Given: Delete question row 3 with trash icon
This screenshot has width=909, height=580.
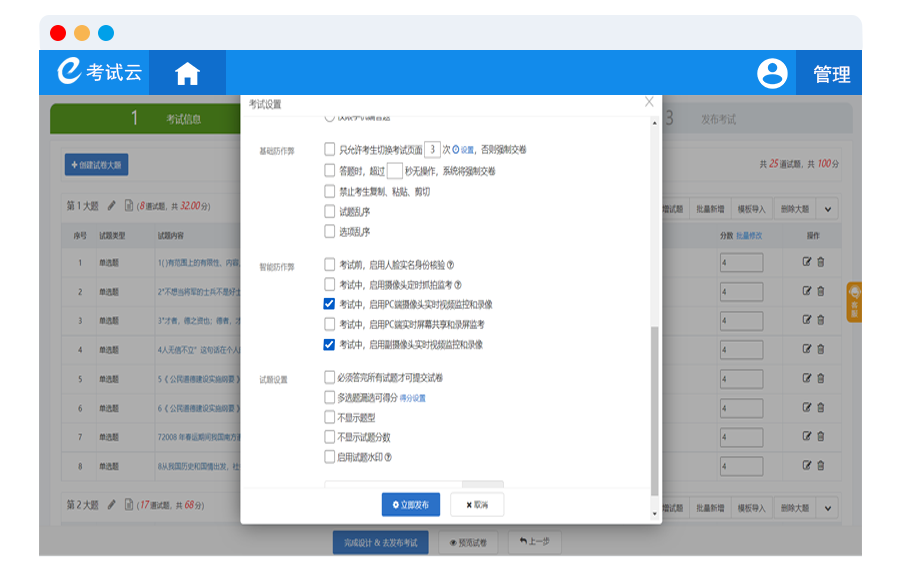Looking at the screenshot, I should [821, 321].
